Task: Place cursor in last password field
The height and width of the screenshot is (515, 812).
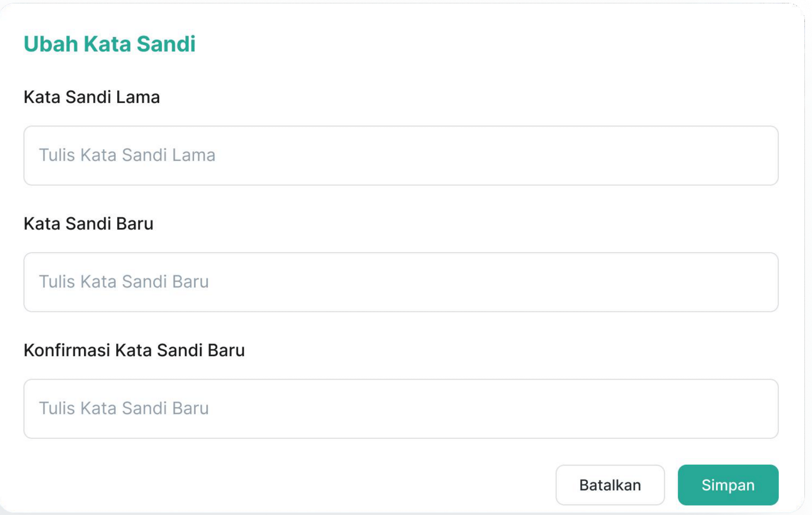Action: (x=401, y=409)
